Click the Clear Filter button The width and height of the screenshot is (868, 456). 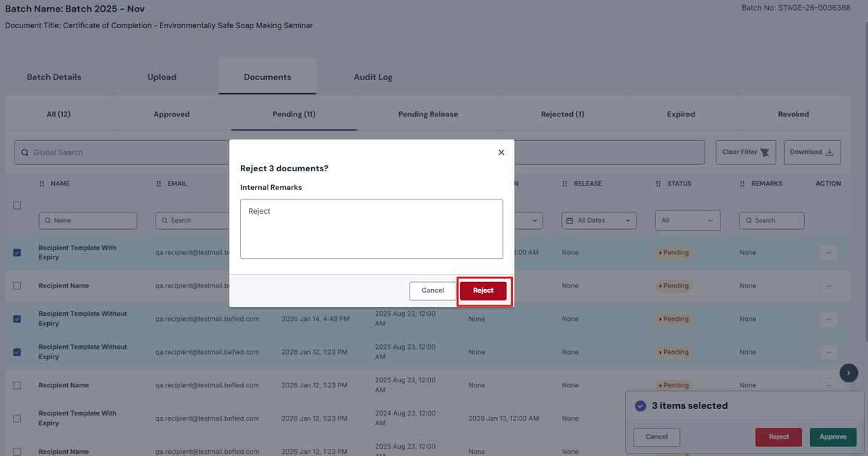click(746, 152)
